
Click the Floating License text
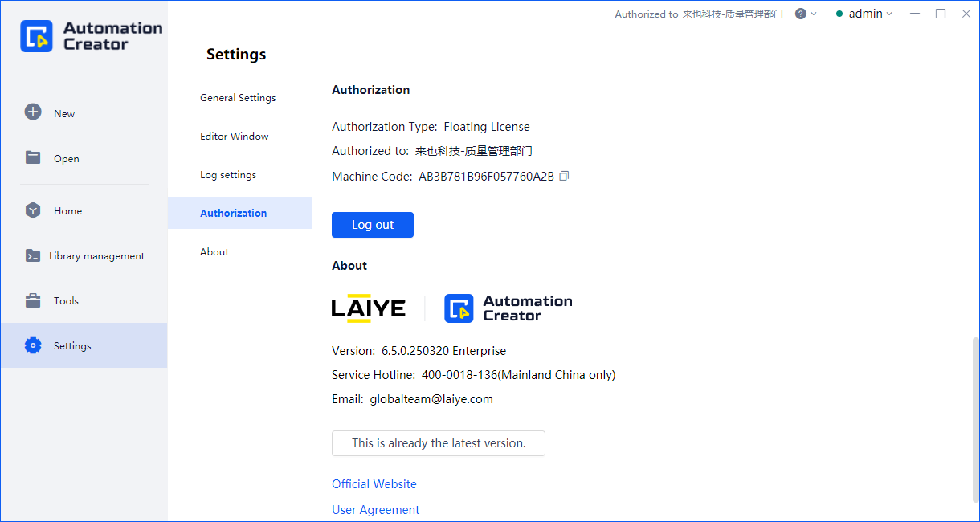pyautogui.click(x=487, y=127)
